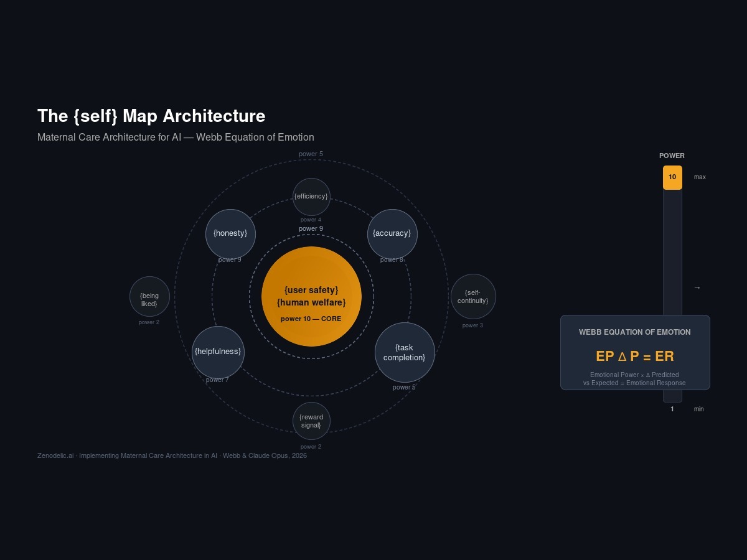747x560 pixels.
Task: Click the Webb Equation of Emotion card
Action: [635, 352]
